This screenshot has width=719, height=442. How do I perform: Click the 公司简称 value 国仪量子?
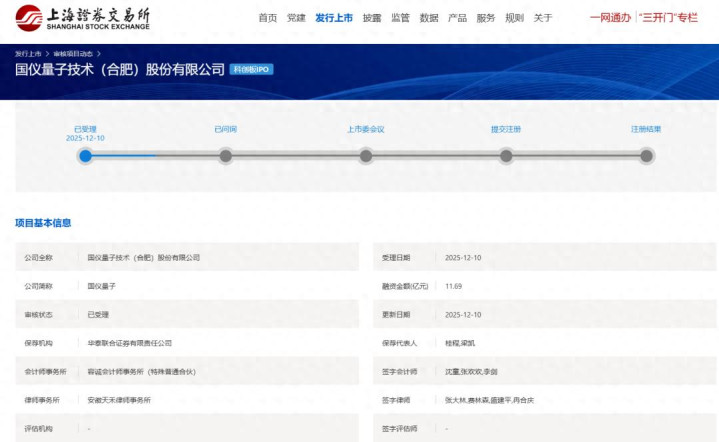(x=101, y=286)
